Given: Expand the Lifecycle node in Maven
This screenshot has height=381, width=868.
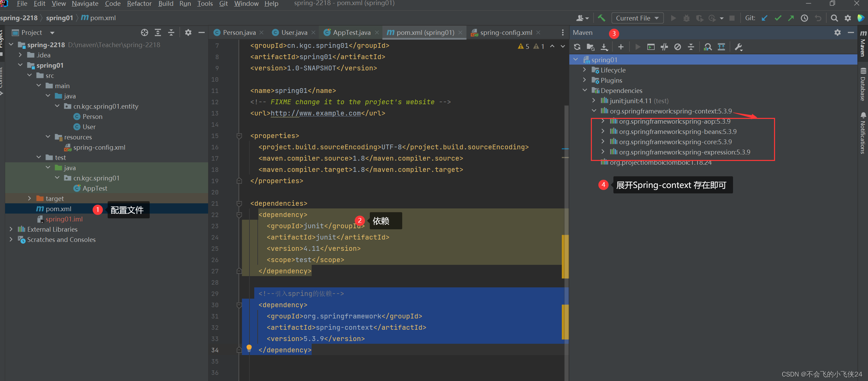Looking at the screenshot, I should (584, 70).
